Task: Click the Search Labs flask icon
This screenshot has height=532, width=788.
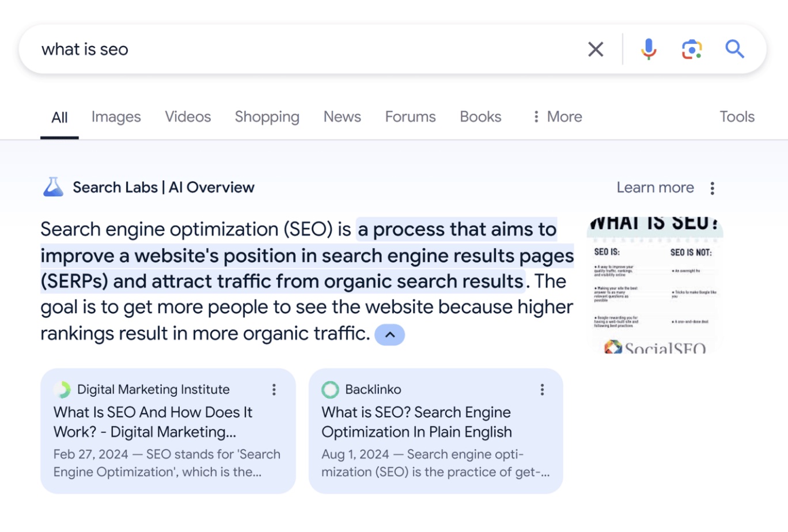Action: (x=53, y=187)
